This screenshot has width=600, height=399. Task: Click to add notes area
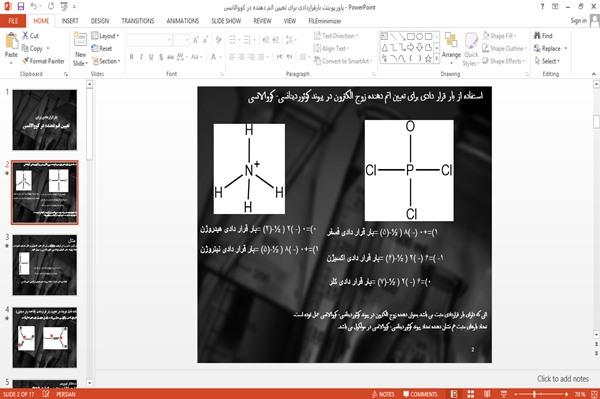coord(563,379)
